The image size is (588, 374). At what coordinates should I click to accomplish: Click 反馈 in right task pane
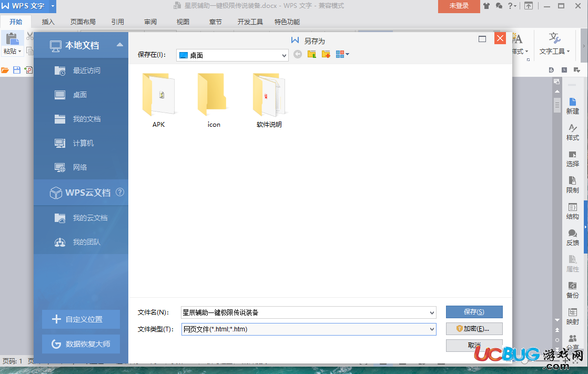click(572, 237)
